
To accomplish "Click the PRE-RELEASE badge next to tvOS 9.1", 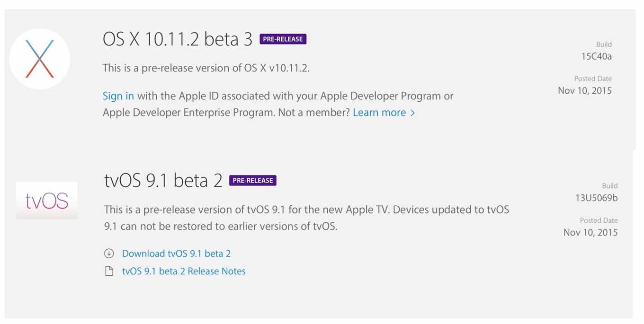I will [252, 181].
